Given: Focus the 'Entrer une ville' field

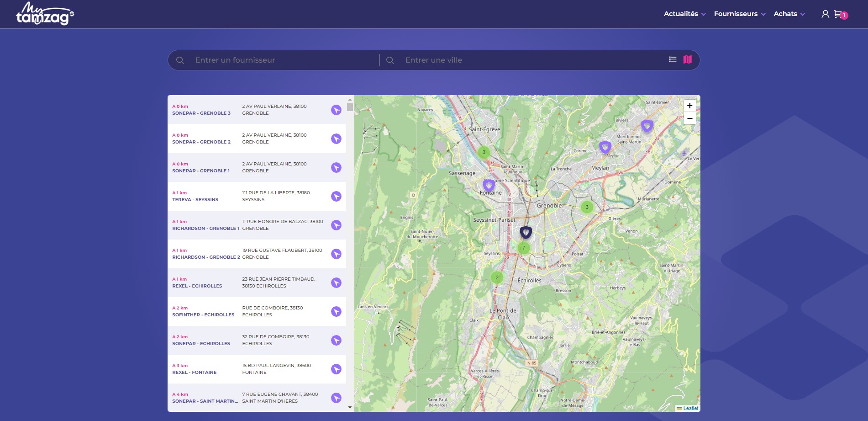Looking at the screenshot, I should coord(532,60).
